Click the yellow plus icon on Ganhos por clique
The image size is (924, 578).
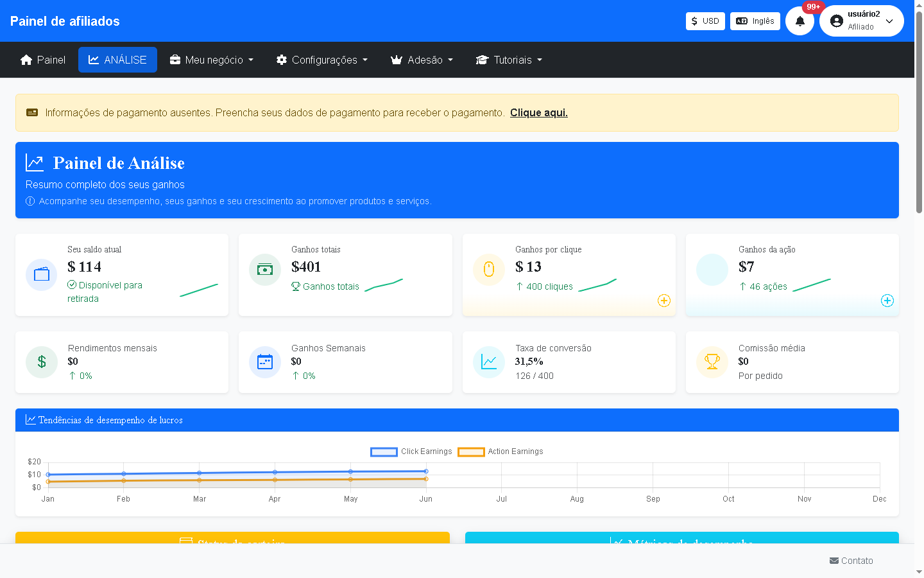point(664,301)
